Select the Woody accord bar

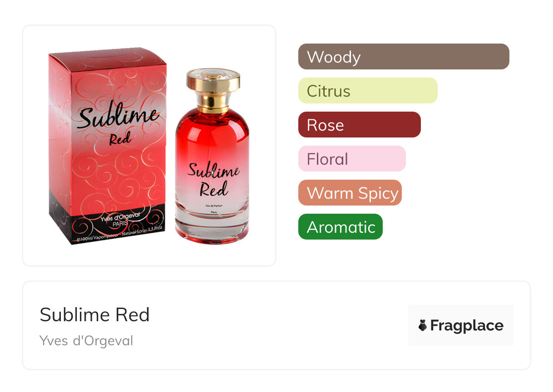pos(404,57)
